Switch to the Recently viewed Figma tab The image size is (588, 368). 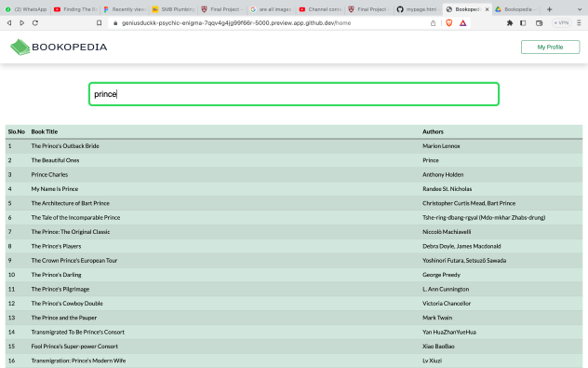(x=125, y=9)
